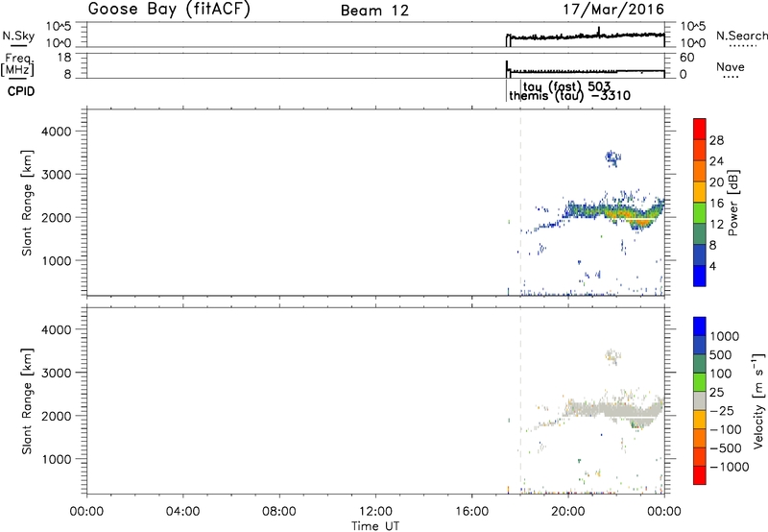The height and width of the screenshot is (532, 768).
Task: Click the "18" frequency axis tick label
Action: click(64, 58)
